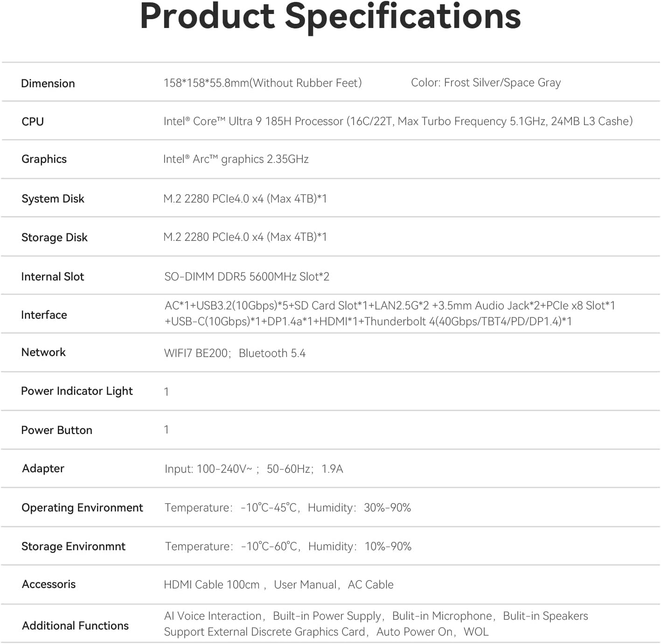Click the HDMI Cable 100cm accessory text
The image size is (661, 644).
coord(211,585)
